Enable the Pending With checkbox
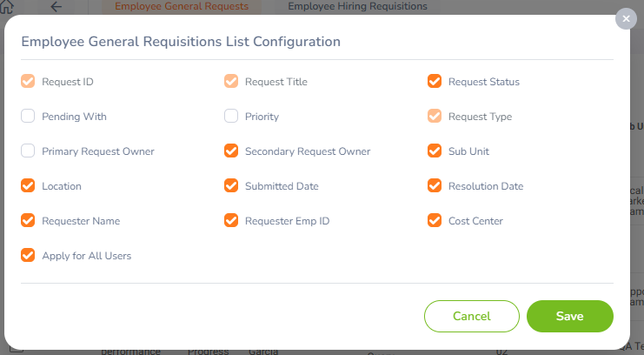Image resolution: width=644 pixels, height=355 pixels. pos(28,116)
